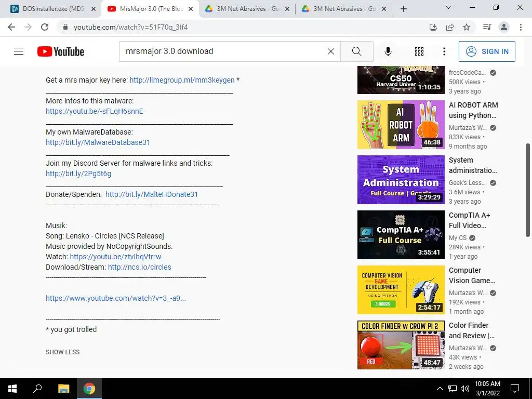Open network status tray icon
This screenshot has height=399, width=532.
pos(453,389)
